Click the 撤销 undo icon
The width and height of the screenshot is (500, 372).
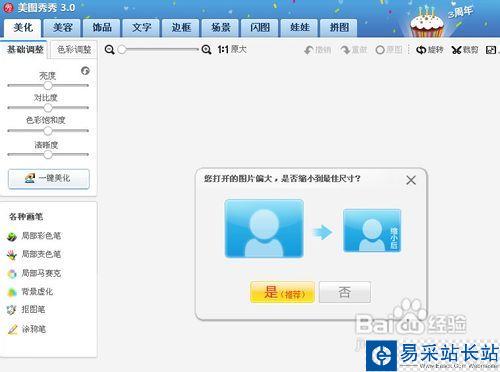coord(309,50)
